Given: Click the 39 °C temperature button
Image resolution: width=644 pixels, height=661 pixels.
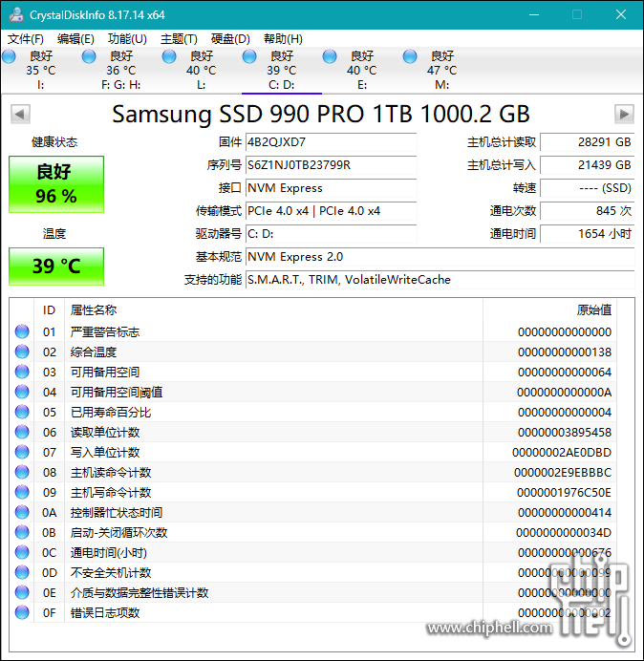Looking at the screenshot, I should (56, 267).
